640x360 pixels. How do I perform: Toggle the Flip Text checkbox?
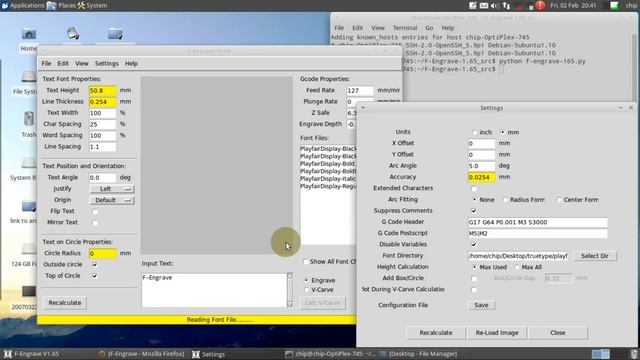(x=95, y=211)
